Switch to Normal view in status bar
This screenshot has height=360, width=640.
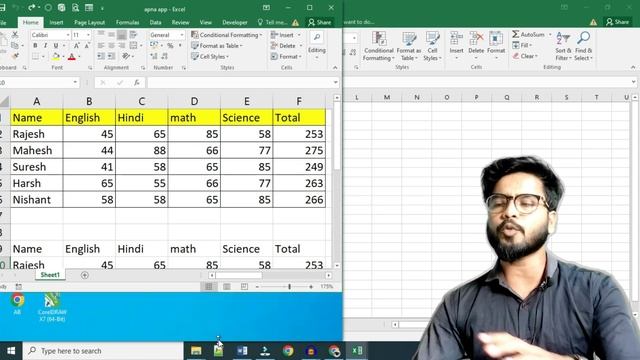coord(209,287)
